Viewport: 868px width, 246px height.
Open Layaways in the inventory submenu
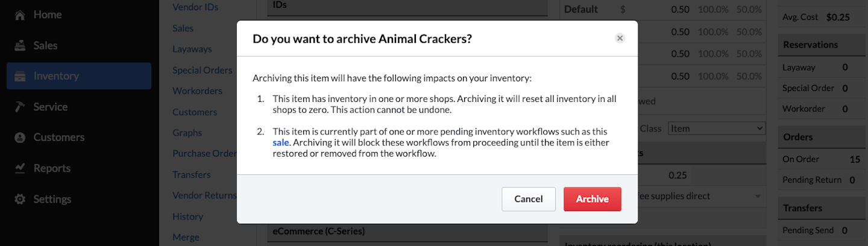point(192,49)
